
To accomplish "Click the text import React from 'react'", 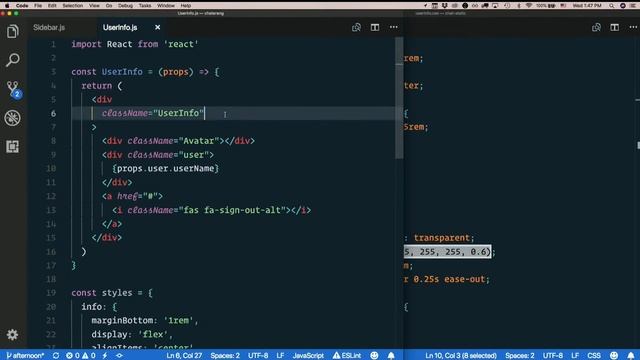I will (x=135, y=44).
